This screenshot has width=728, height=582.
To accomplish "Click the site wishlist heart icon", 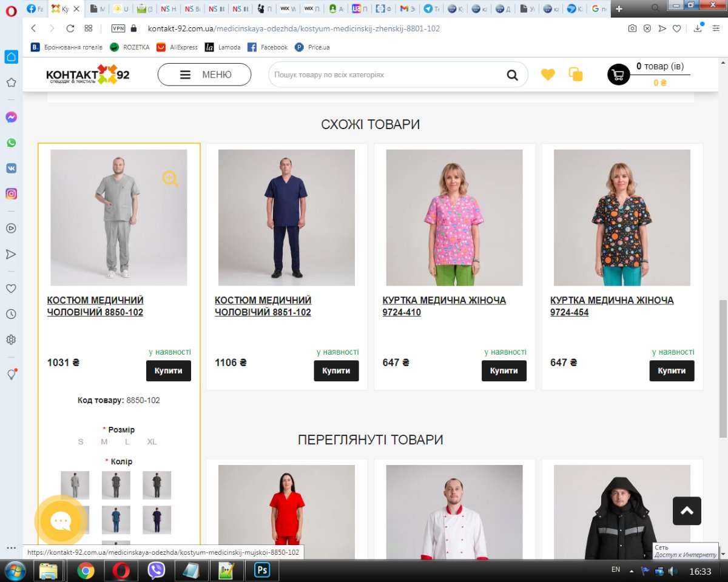I will pos(548,75).
